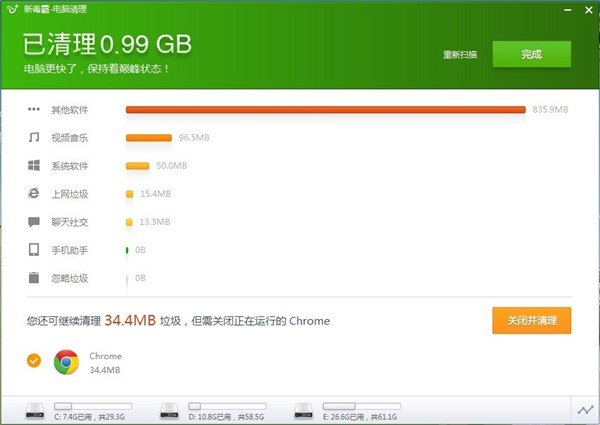Uncheck the Chrome orange checkbox
The height and width of the screenshot is (425, 600).
[34, 361]
